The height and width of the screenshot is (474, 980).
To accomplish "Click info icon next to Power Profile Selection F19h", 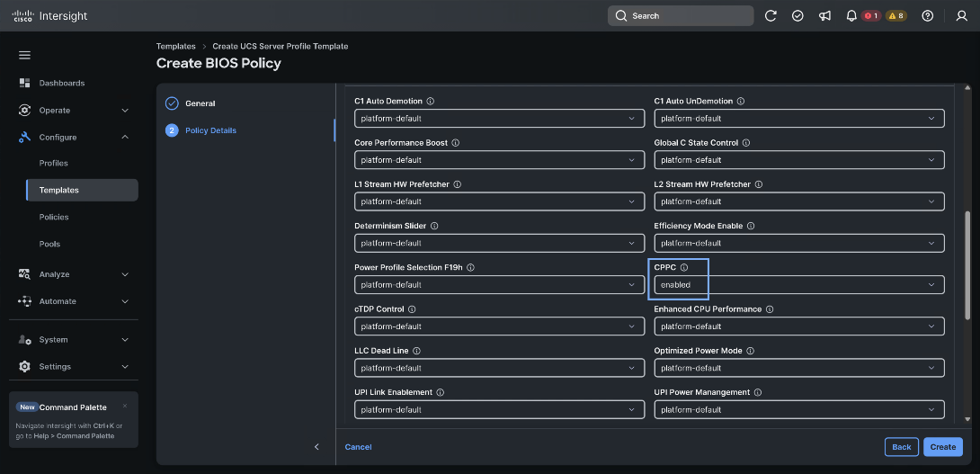I will [x=470, y=268].
